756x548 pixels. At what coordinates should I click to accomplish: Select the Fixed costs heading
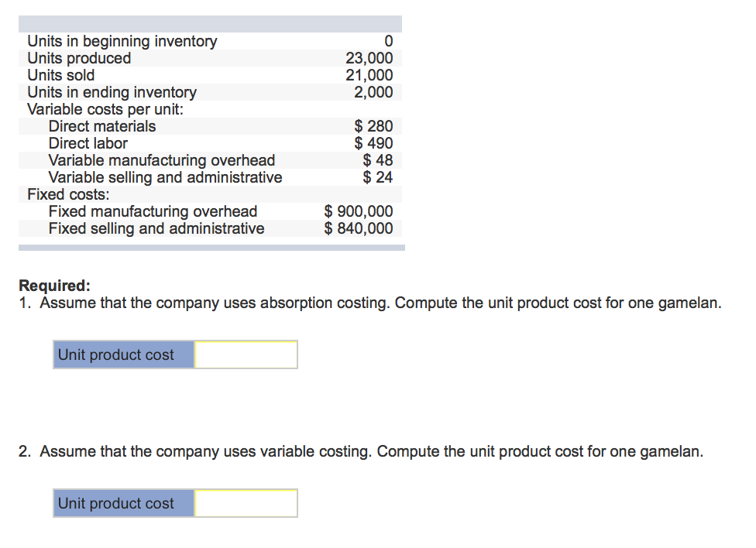click(62, 194)
